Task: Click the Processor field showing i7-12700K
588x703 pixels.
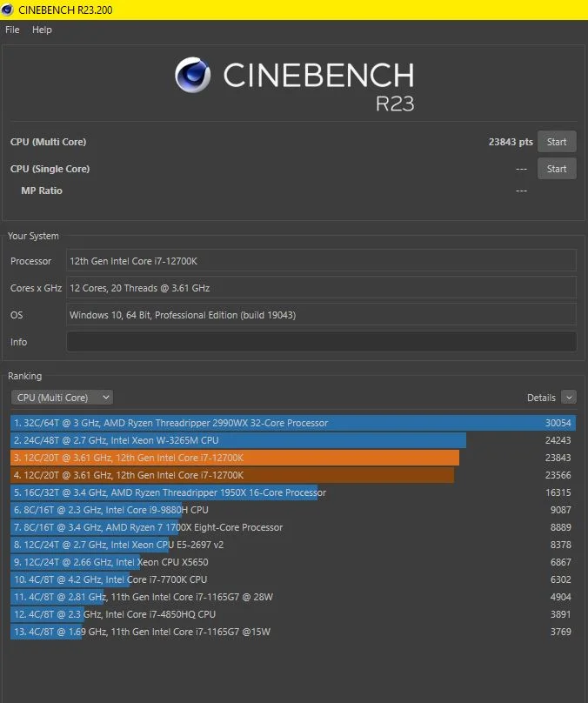Action: click(321, 261)
